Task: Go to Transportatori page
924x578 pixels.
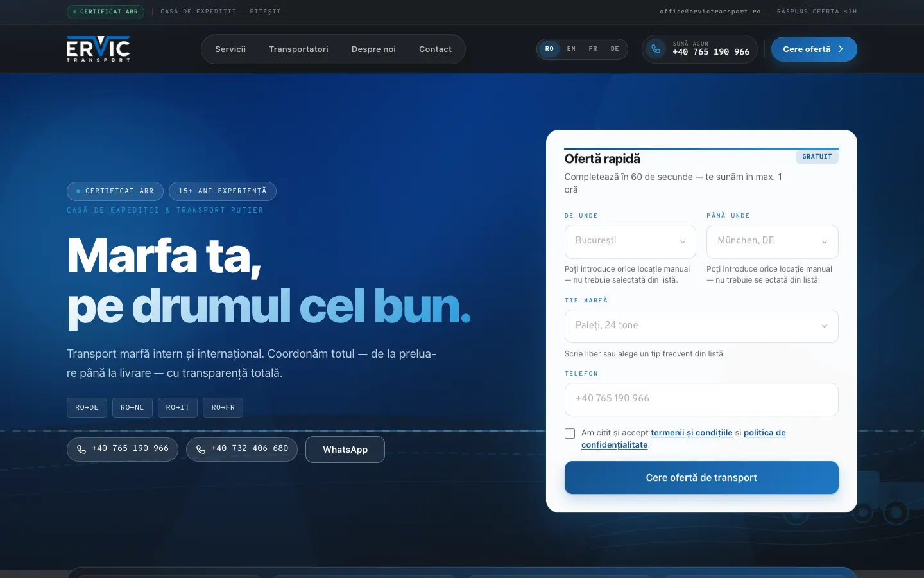Action: pyautogui.click(x=298, y=49)
